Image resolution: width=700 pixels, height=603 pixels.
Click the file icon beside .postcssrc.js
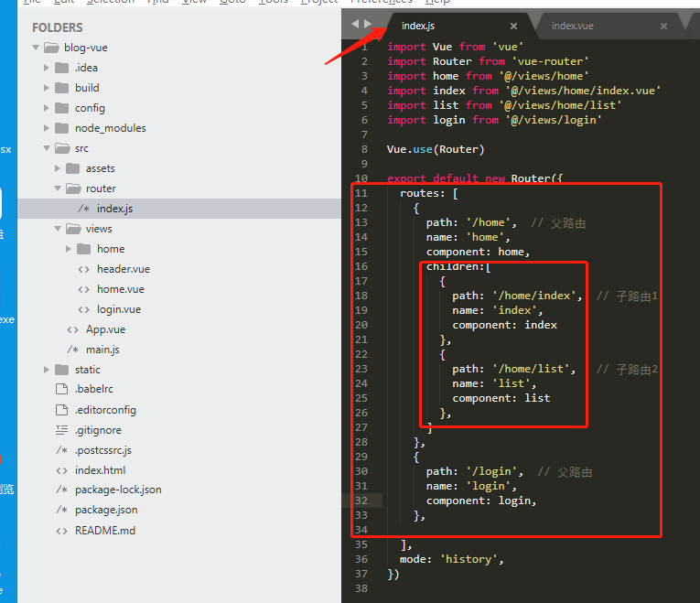(62, 450)
